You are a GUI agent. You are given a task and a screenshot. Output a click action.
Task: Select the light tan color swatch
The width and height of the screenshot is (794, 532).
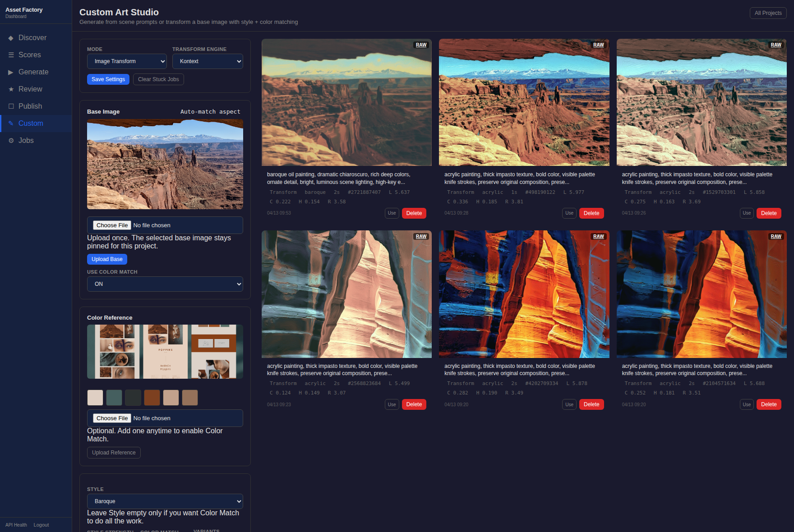[x=171, y=398]
